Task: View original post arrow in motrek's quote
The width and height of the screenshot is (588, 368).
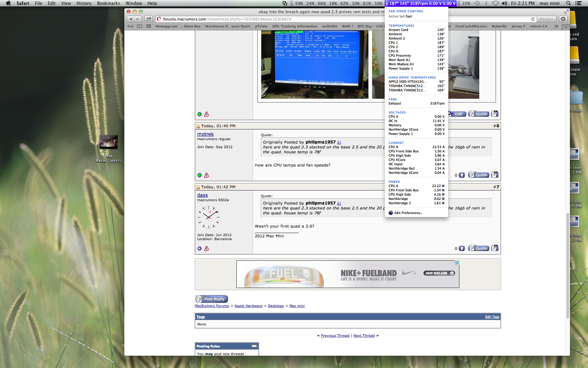Action: [339, 142]
